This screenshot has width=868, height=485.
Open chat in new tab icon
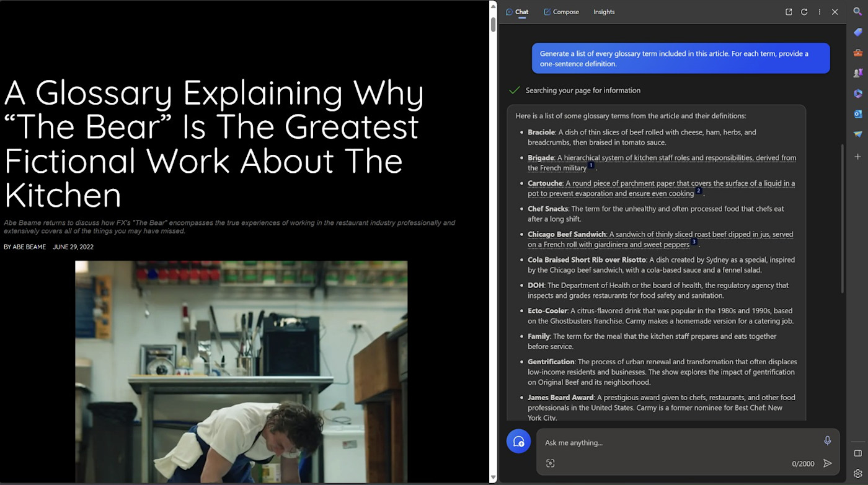coord(789,12)
